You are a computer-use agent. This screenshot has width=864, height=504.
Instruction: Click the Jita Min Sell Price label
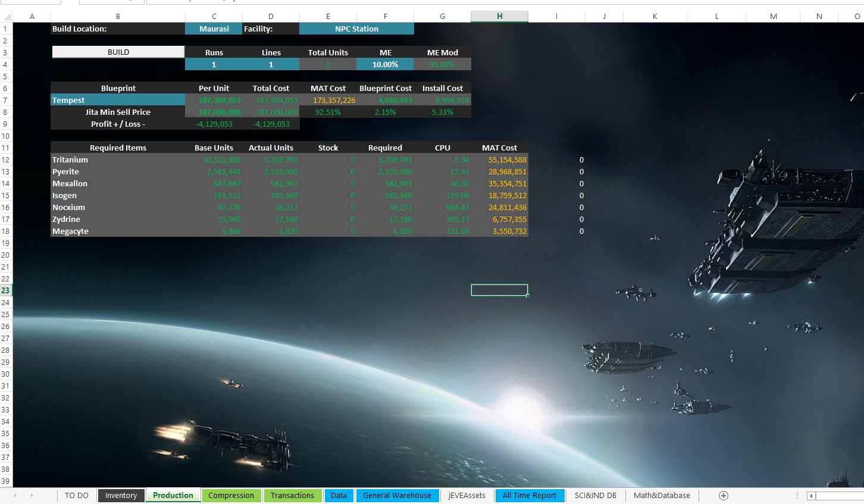[x=118, y=112]
